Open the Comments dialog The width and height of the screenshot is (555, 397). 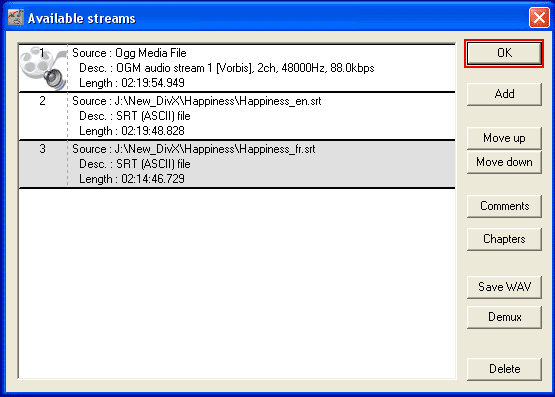pyautogui.click(x=504, y=206)
